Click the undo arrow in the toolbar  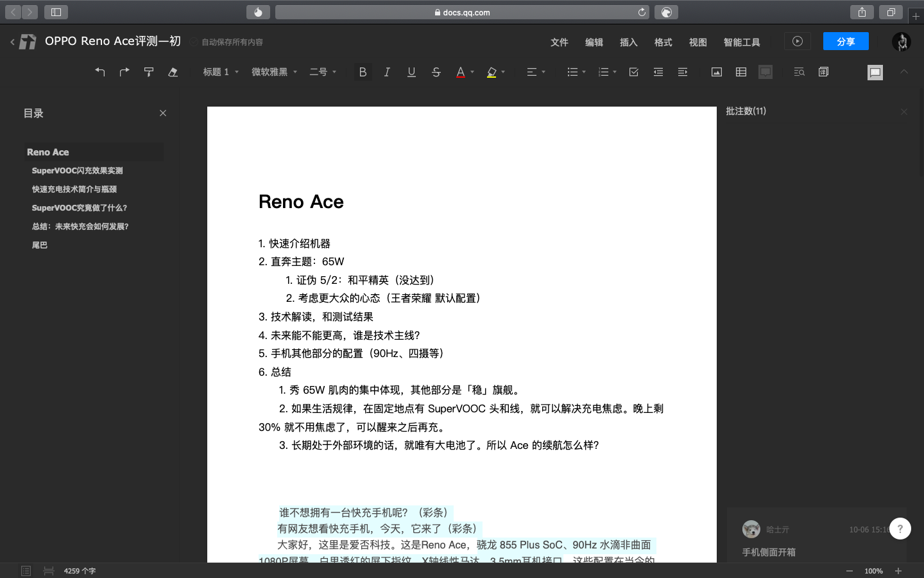click(100, 72)
